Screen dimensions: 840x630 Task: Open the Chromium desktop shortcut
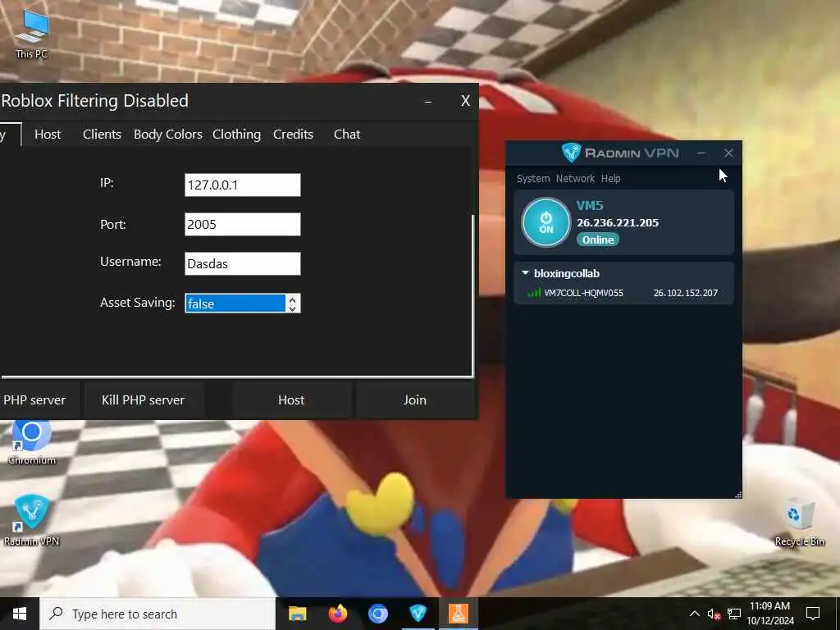(x=32, y=442)
